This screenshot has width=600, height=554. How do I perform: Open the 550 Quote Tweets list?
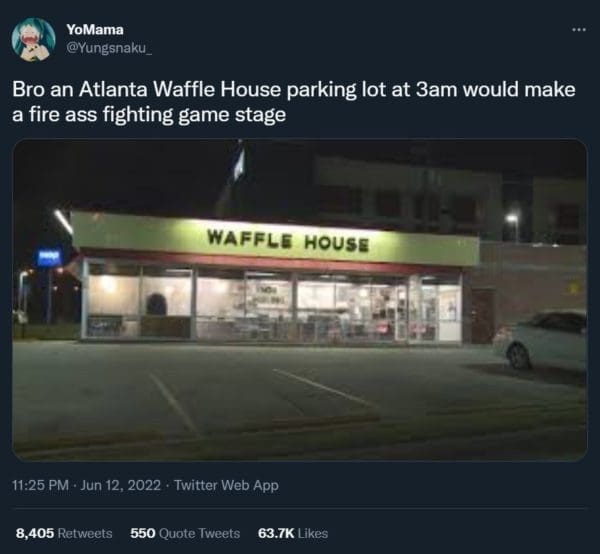(185, 533)
